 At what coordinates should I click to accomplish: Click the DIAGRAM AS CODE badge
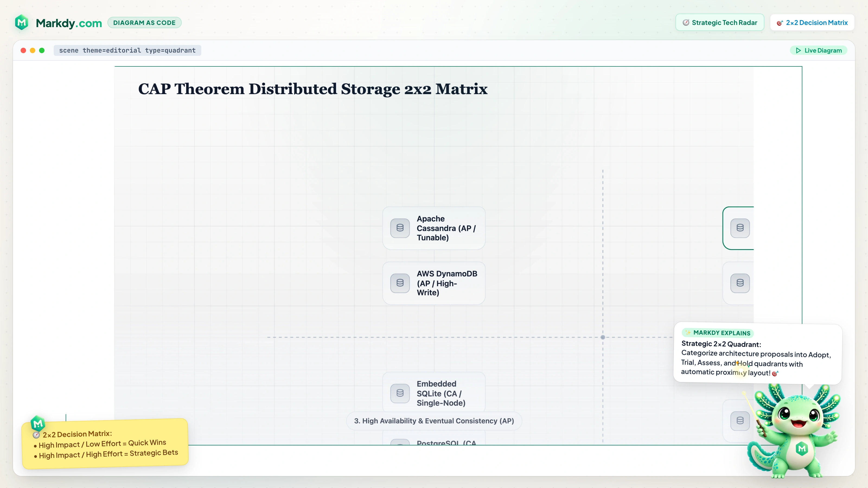click(x=144, y=23)
